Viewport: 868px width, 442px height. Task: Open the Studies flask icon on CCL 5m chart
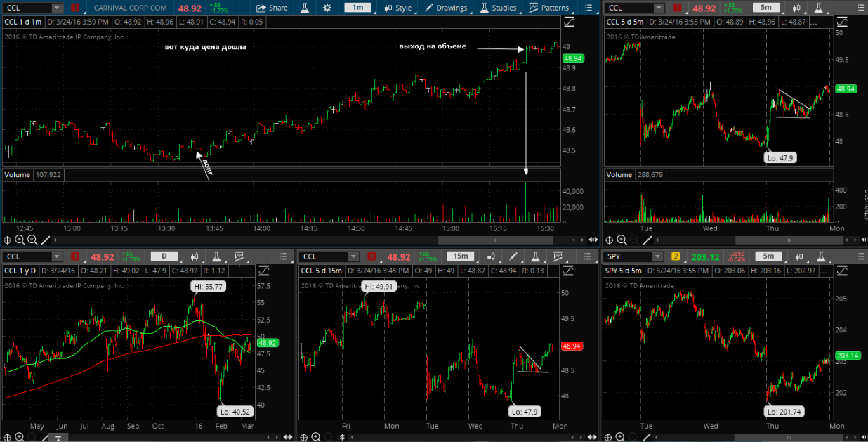point(818,8)
